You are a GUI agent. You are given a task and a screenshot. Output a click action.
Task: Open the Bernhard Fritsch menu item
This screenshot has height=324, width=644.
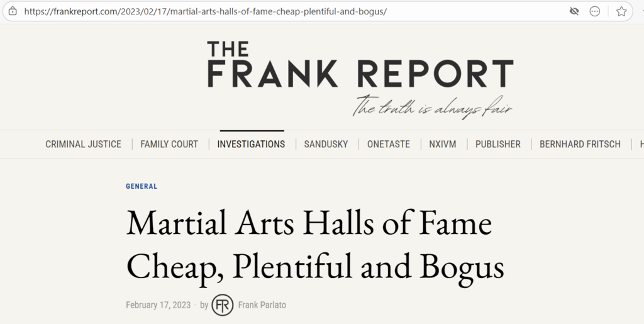click(x=580, y=144)
